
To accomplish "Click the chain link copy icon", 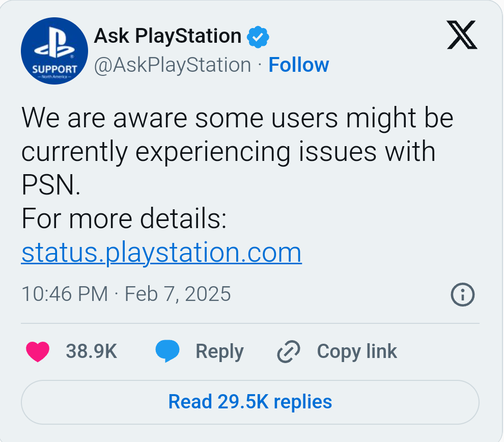I will [289, 351].
